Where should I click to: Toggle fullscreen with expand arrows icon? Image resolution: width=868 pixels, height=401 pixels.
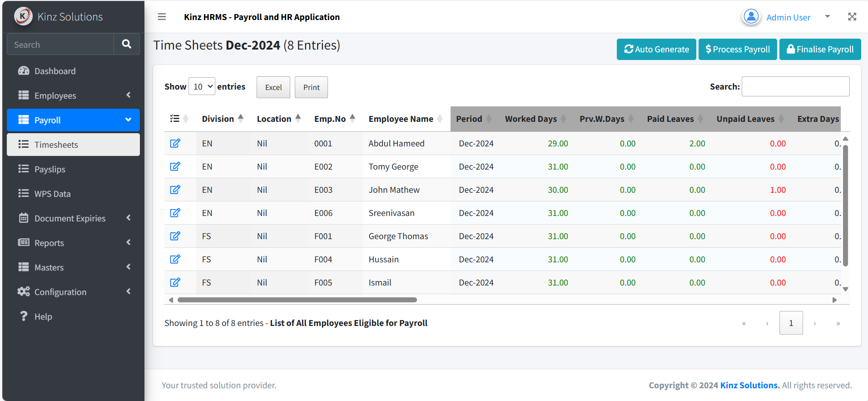(x=852, y=17)
